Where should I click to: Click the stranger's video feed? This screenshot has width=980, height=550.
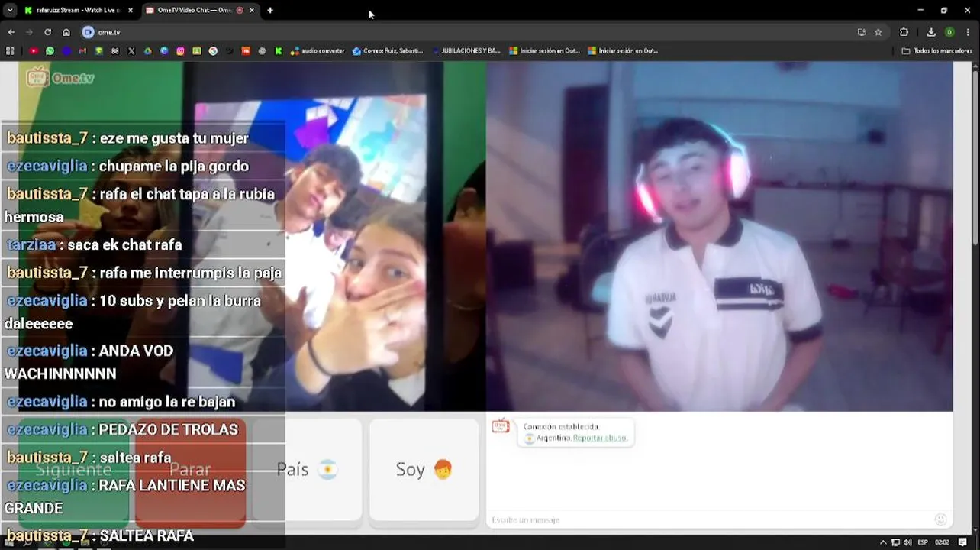point(252,237)
